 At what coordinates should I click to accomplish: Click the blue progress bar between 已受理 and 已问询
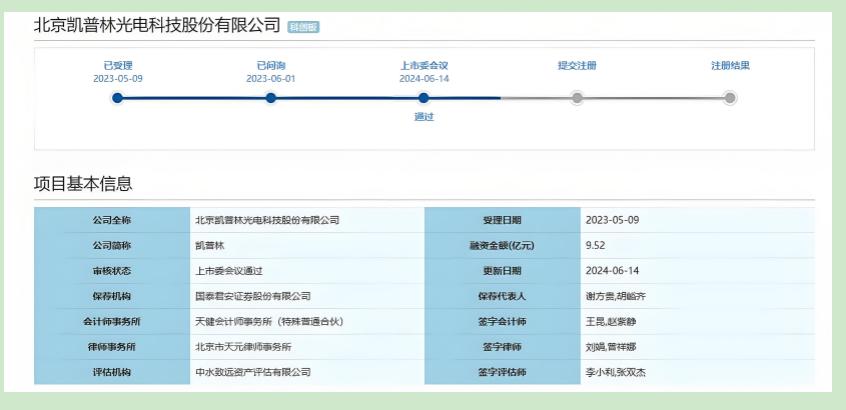(x=195, y=98)
